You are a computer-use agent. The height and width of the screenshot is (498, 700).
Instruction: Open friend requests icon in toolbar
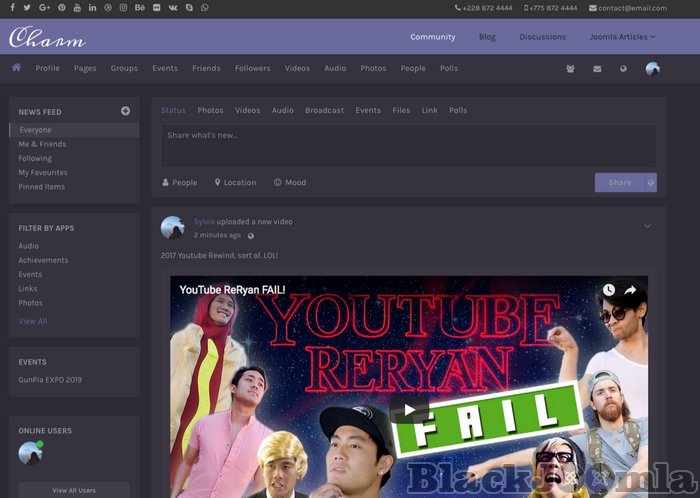tap(570, 69)
